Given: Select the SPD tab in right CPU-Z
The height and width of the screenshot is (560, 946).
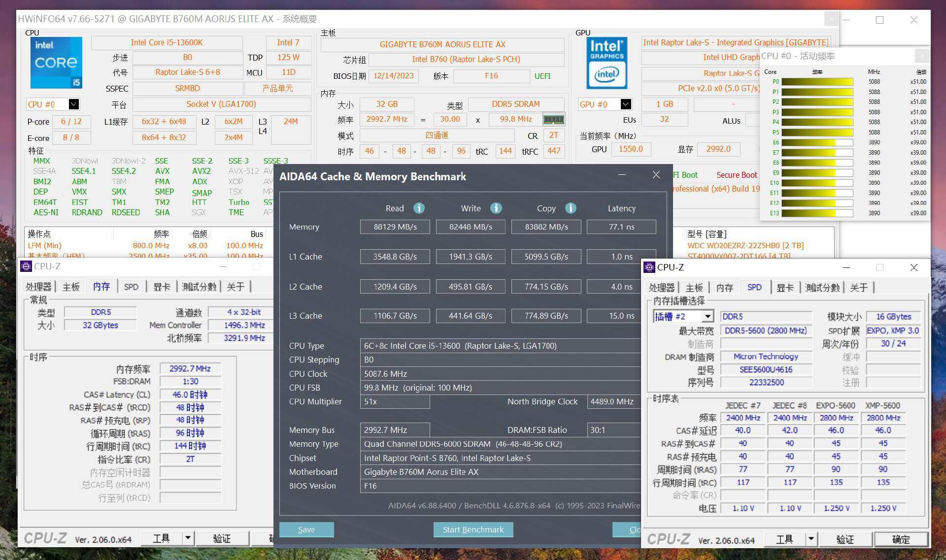Looking at the screenshot, I should (x=754, y=287).
